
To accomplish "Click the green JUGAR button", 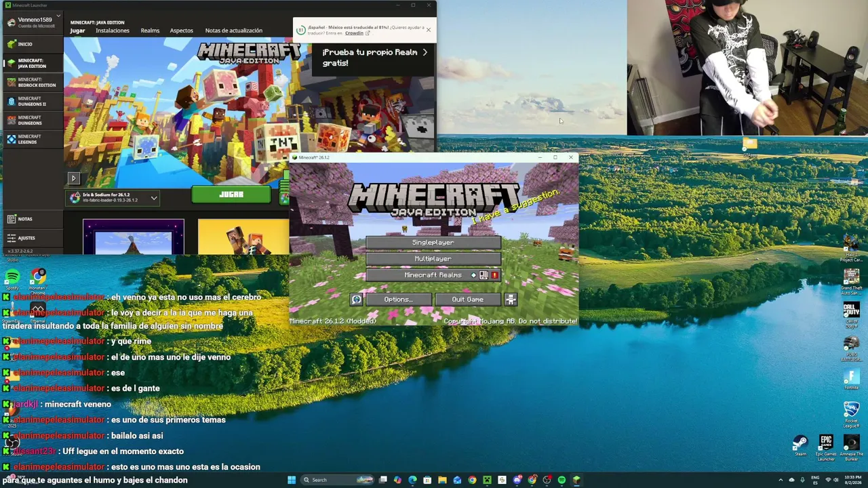I will [x=231, y=195].
